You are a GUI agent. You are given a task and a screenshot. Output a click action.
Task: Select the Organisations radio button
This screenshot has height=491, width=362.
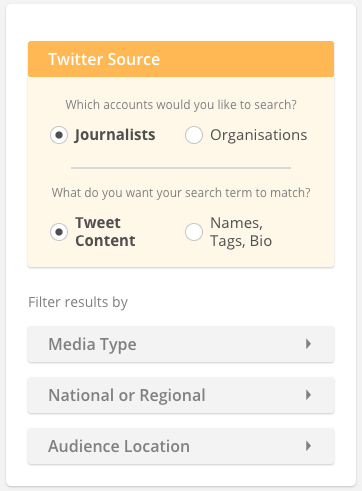tap(194, 135)
